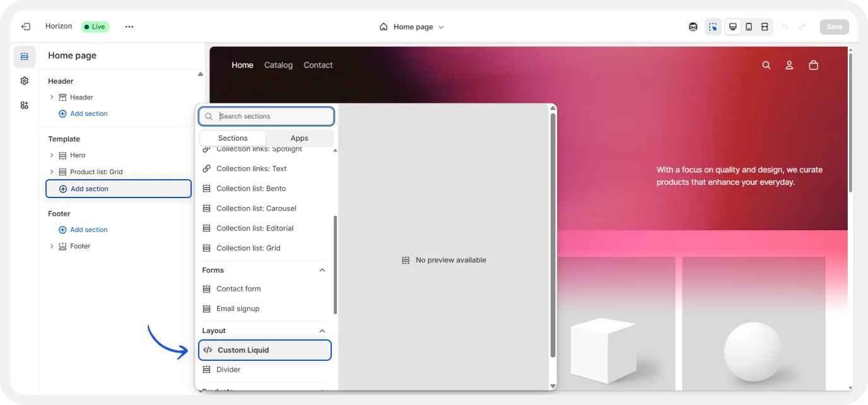
Task: Click the storefront search icon
Action: 766,65
